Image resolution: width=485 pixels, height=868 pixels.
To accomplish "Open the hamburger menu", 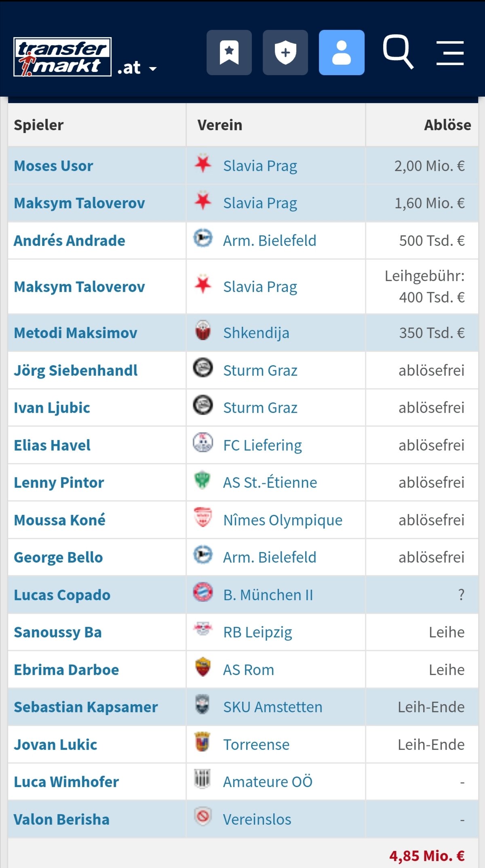I will pyautogui.click(x=450, y=53).
